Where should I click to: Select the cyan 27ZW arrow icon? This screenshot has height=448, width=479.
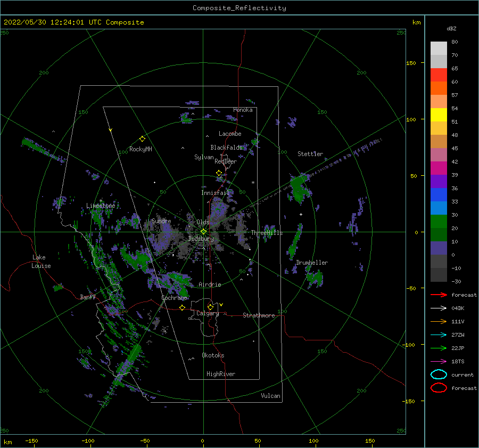coord(439,335)
